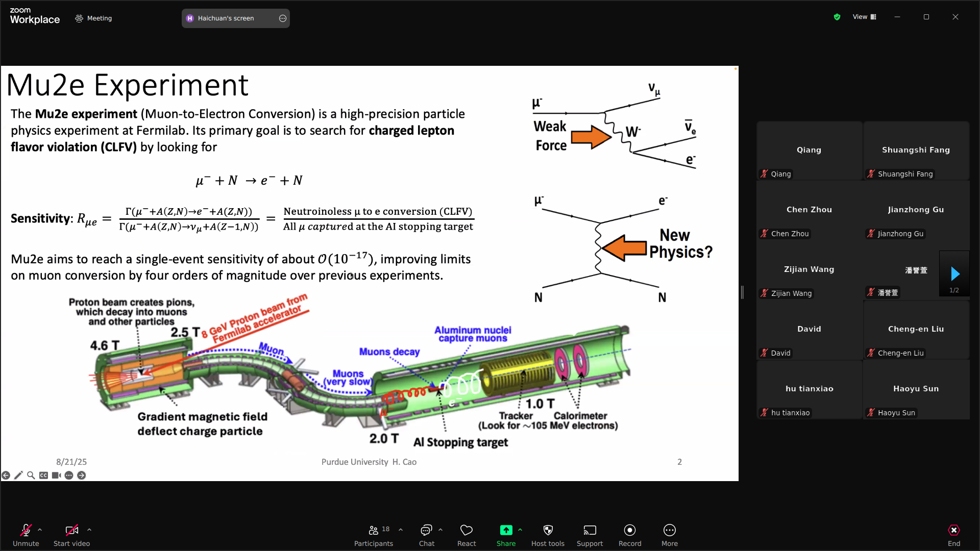
Task: Open options for Haichuan's screen share
Action: coord(283,18)
